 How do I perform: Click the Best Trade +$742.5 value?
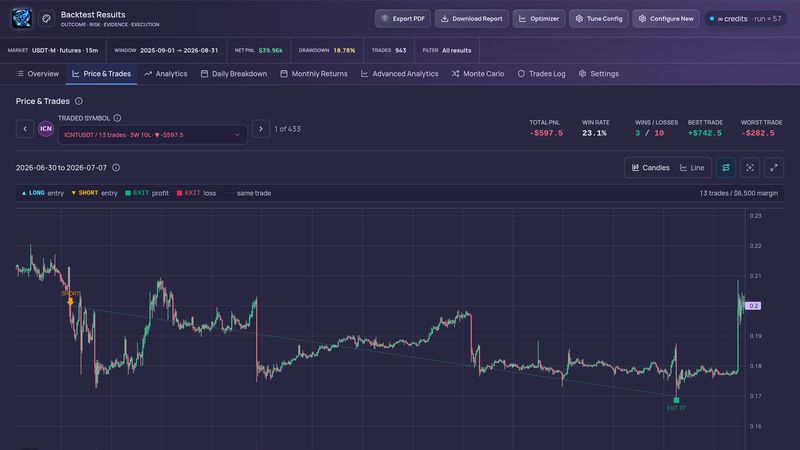pos(705,133)
